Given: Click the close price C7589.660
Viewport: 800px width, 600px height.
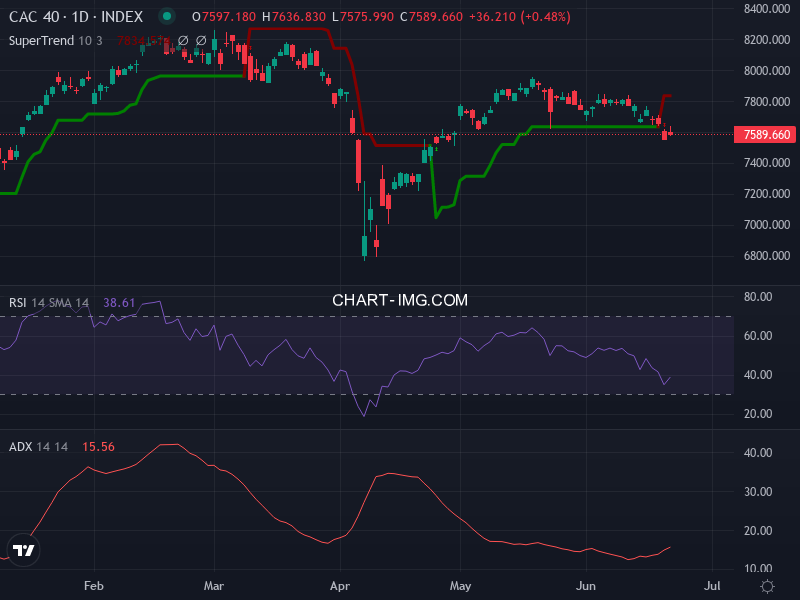Looking at the screenshot, I should (431, 17).
